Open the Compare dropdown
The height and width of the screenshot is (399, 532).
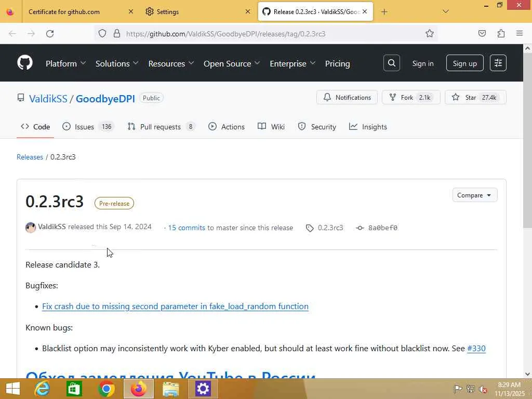(475, 195)
